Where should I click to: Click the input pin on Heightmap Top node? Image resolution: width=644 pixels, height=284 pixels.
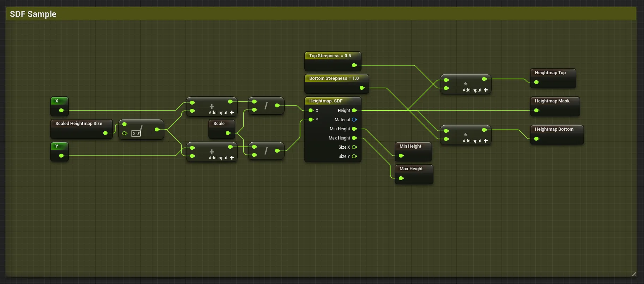(536, 82)
